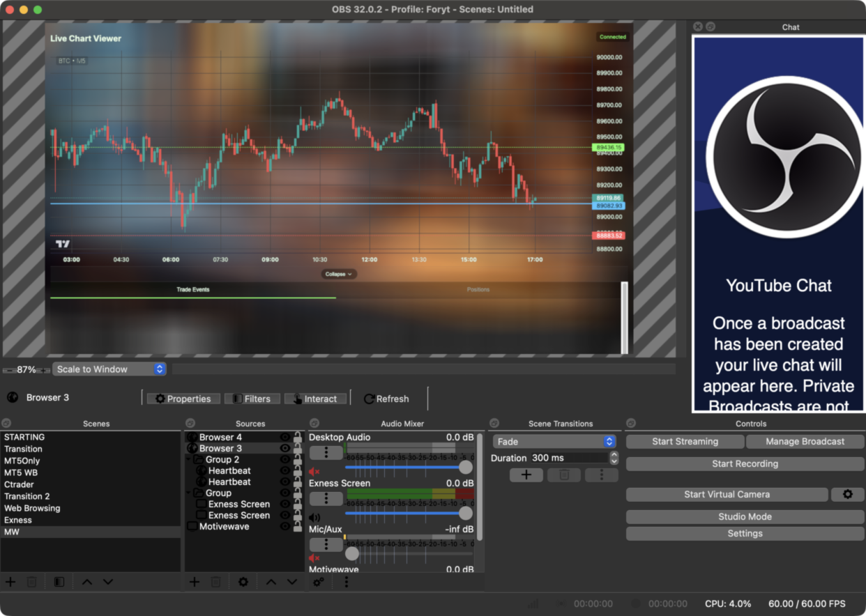The width and height of the screenshot is (866, 616).
Task: Open Settings from Controls dock
Action: pyautogui.click(x=745, y=533)
